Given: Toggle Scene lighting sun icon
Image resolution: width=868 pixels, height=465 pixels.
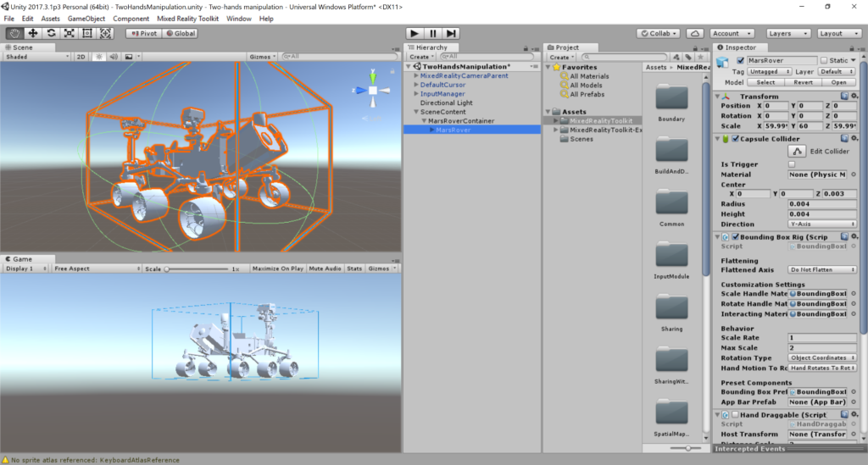Looking at the screenshot, I should [x=98, y=57].
